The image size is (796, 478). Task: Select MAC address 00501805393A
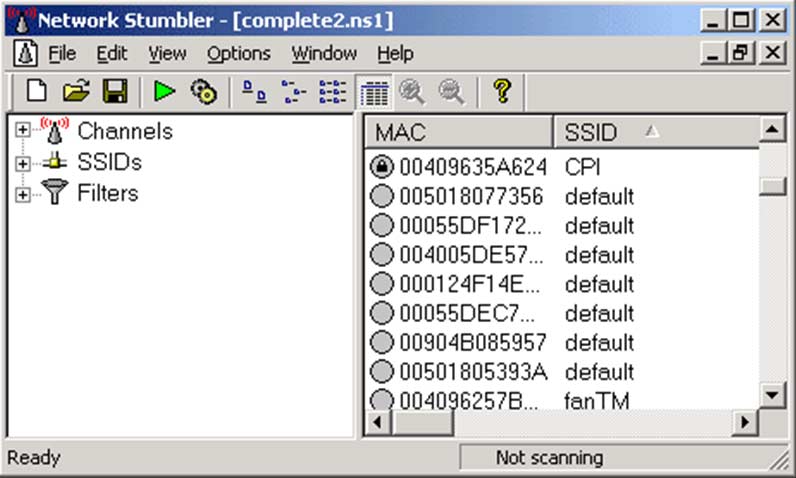[x=473, y=372]
